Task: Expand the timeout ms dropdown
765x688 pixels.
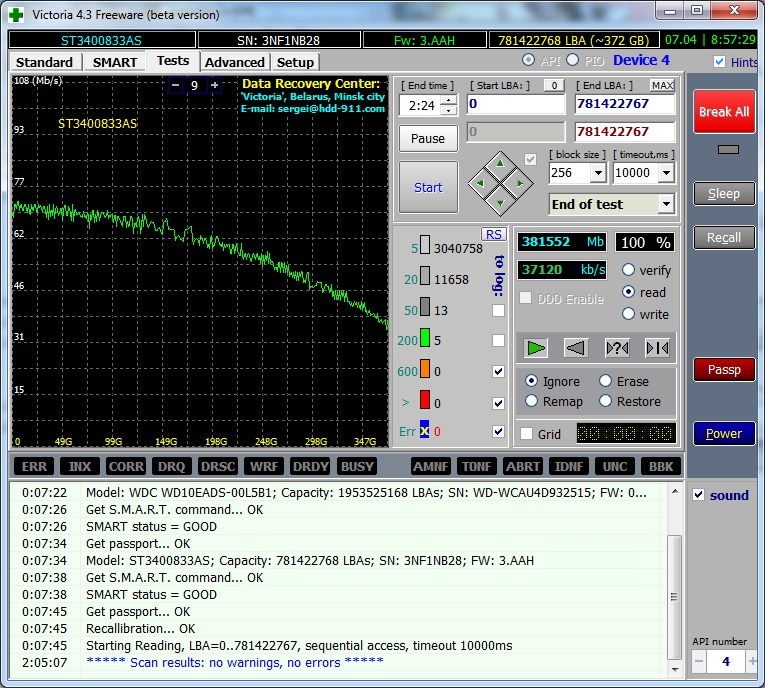Action: point(667,173)
